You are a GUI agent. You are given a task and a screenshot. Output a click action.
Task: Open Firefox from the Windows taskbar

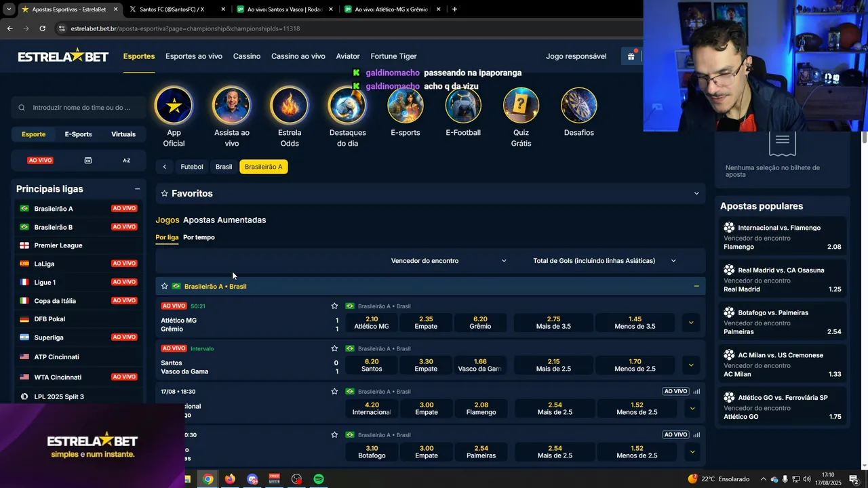(x=230, y=479)
